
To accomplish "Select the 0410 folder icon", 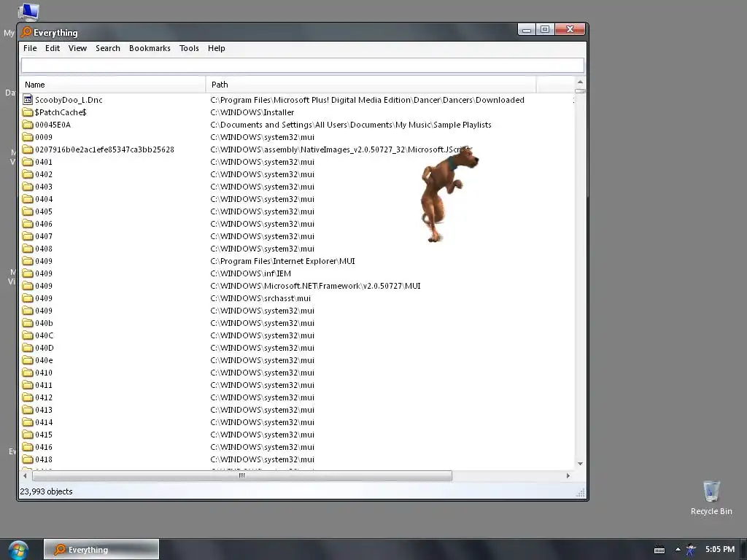I will (28, 373).
